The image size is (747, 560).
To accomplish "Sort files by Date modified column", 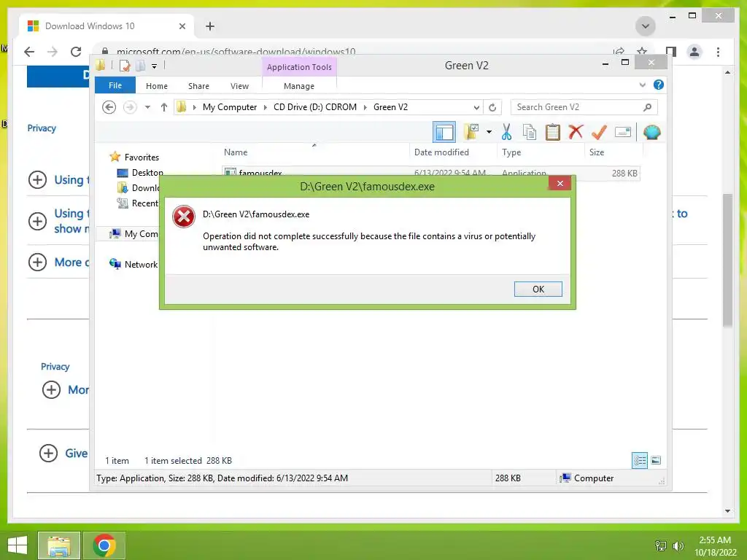I will [x=441, y=152].
